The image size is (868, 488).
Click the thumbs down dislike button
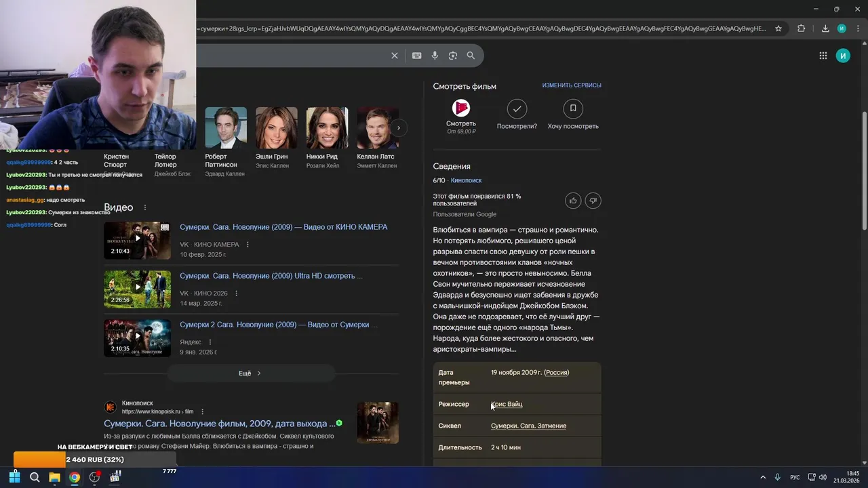(x=593, y=201)
